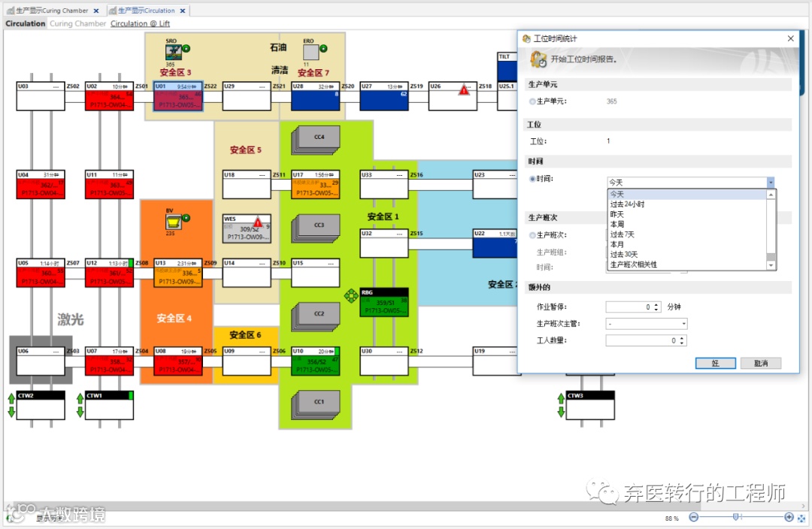Select the CC1 curing chamber stack

[316, 404]
